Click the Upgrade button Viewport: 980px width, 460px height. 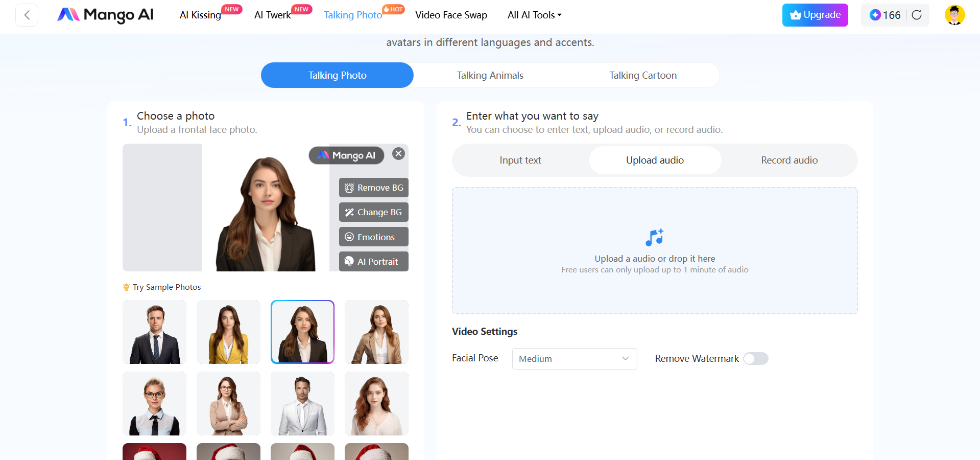(815, 15)
